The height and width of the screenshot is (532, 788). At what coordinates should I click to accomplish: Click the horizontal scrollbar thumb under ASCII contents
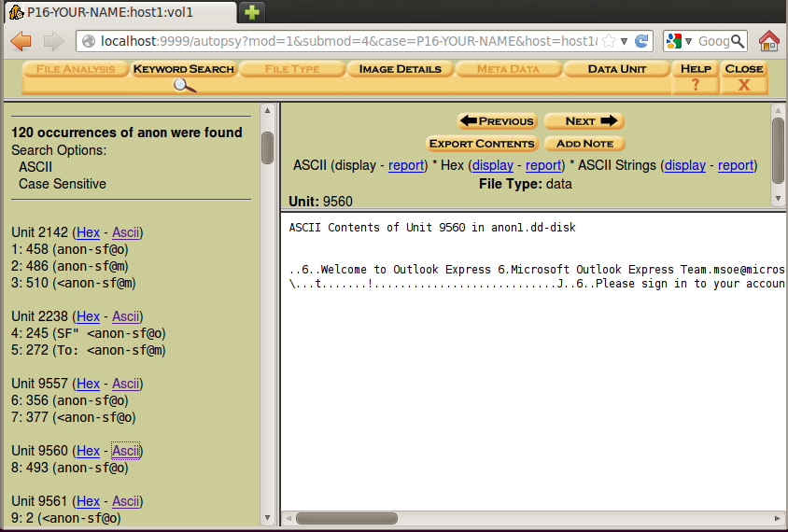[346, 518]
